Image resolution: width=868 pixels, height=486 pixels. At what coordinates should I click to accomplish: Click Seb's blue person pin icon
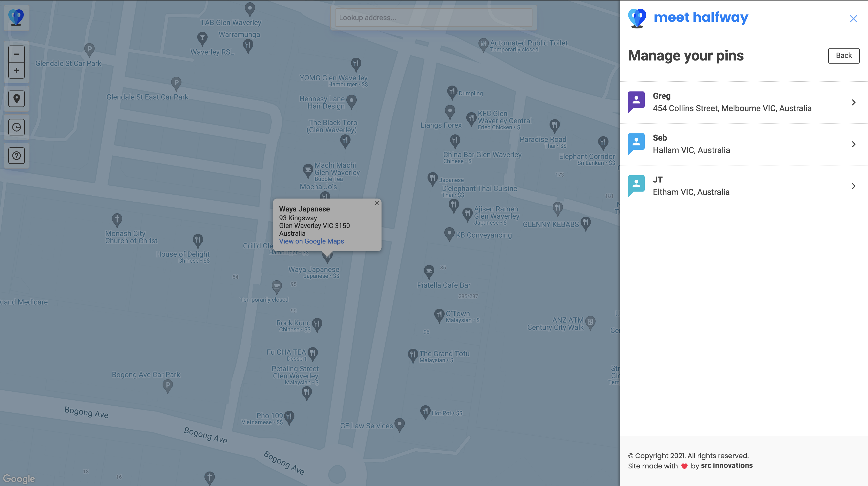click(636, 143)
